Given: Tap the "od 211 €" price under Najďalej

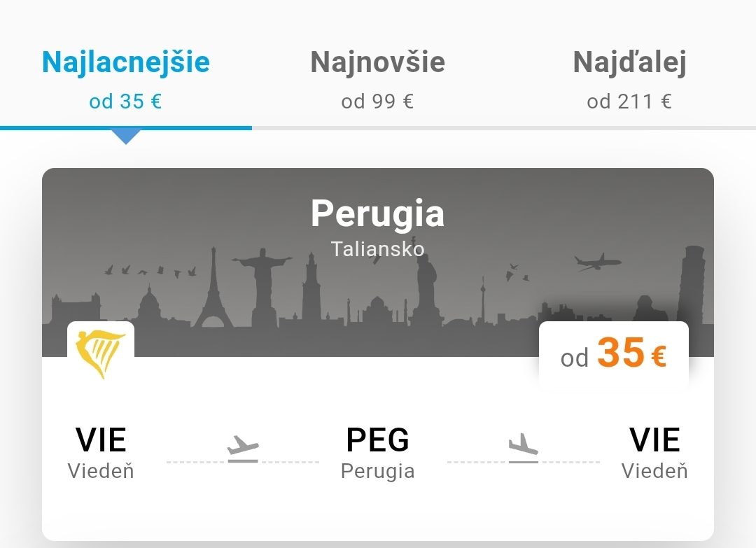Looking at the screenshot, I should coord(629,101).
